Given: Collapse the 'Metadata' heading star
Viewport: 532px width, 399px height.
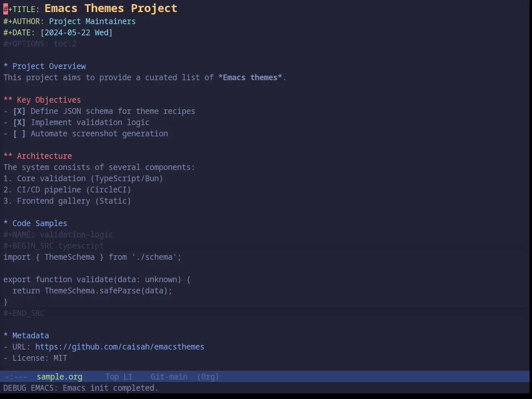Looking at the screenshot, I should [x=6, y=335].
